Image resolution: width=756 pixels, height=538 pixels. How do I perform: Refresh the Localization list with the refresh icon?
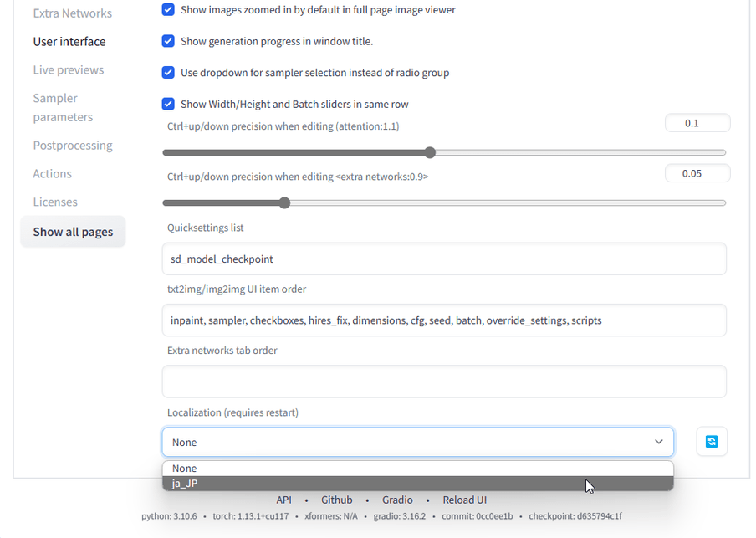(712, 442)
